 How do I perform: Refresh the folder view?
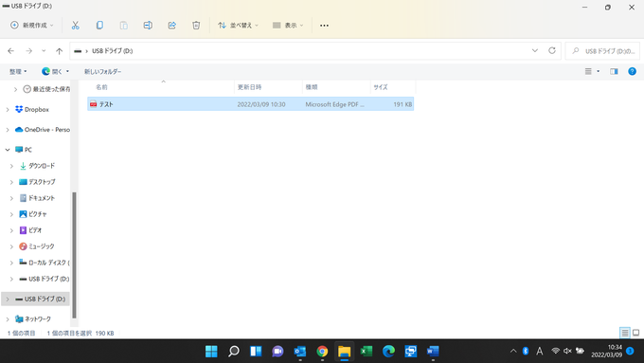pos(552,50)
